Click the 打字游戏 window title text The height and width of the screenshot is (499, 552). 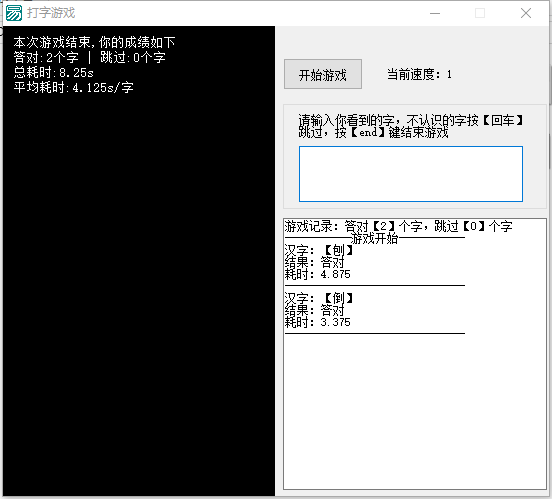[51, 13]
